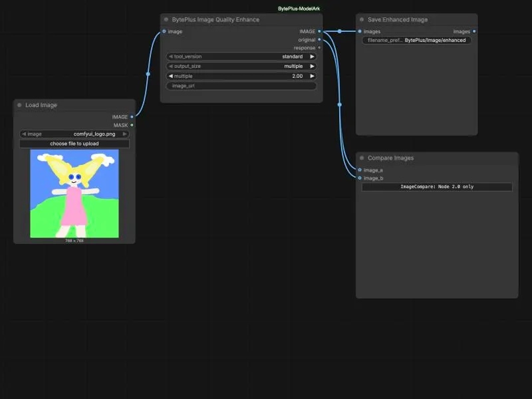532x399 pixels.
Task: Collapse the Compare Images node dot
Action: pyautogui.click(x=362, y=158)
